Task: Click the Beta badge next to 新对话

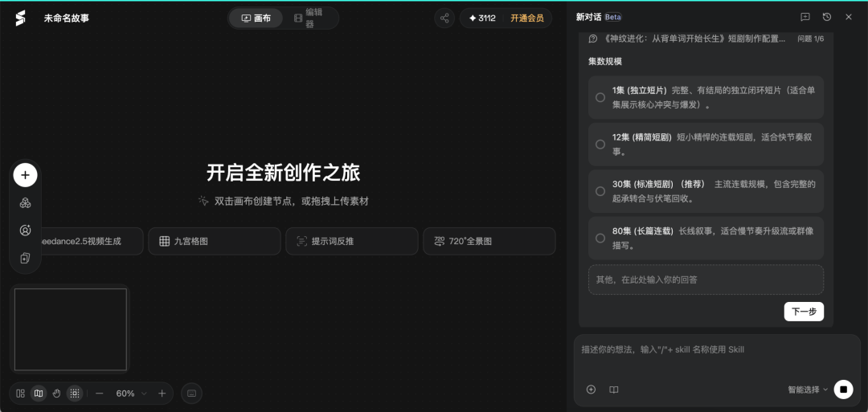Action: coord(612,17)
